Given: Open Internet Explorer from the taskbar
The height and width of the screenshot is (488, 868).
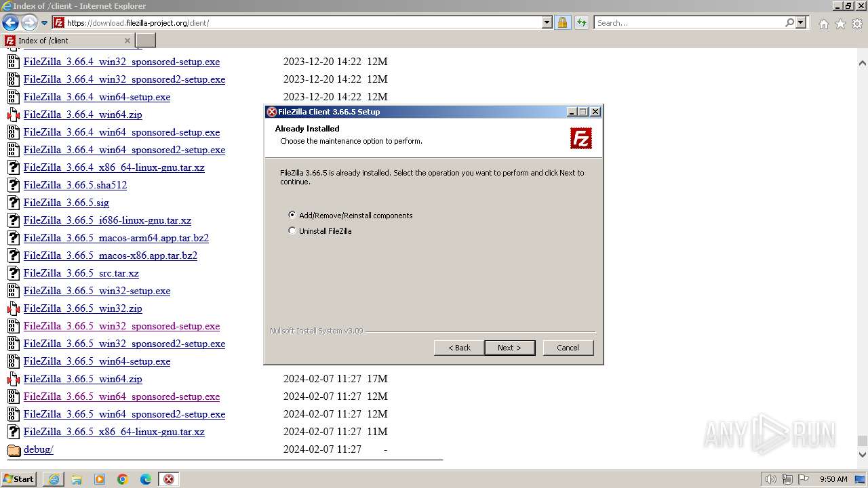Looking at the screenshot, I should coord(54,479).
